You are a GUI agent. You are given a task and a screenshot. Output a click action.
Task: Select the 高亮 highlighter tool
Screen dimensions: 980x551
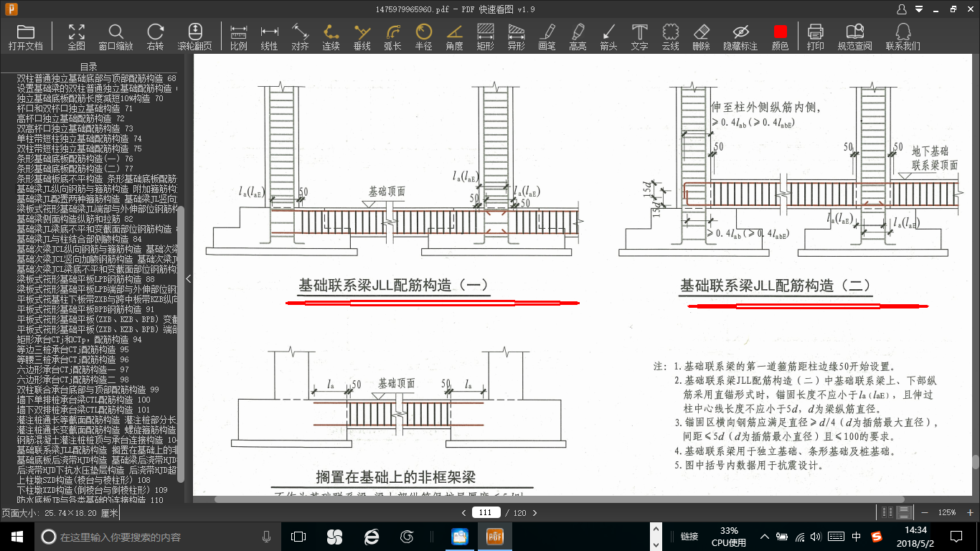pyautogui.click(x=578, y=37)
